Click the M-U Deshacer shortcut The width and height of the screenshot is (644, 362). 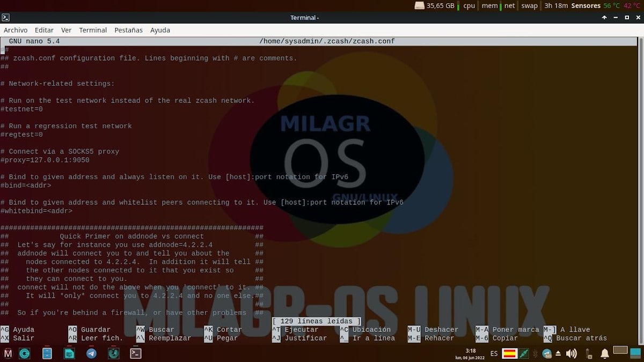(433, 330)
